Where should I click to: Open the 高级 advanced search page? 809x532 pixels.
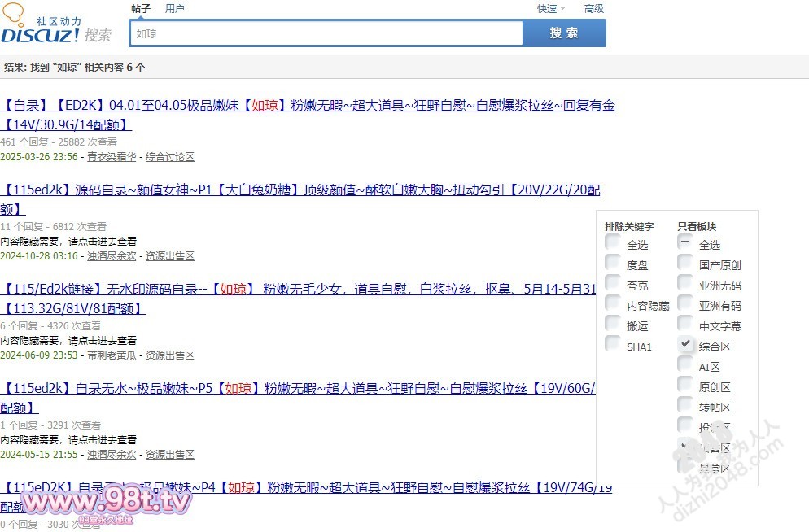point(594,8)
